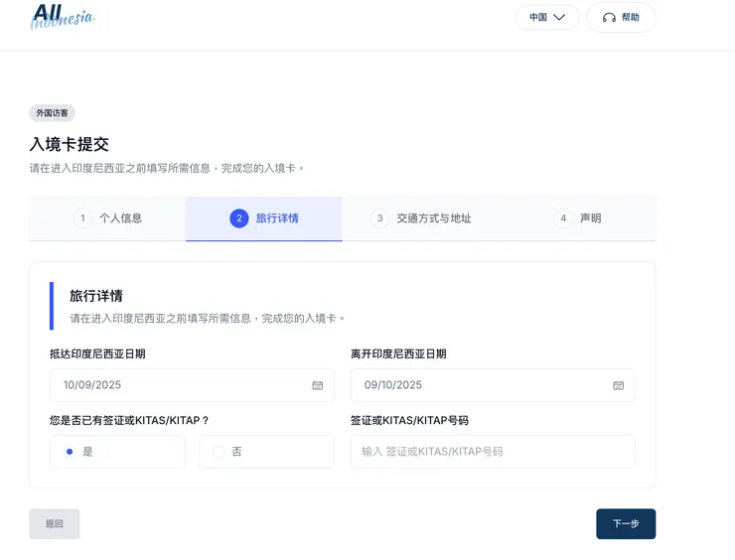This screenshot has width=735, height=560.
Task: Open the 中国 language dropdown
Action: click(547, 17)
